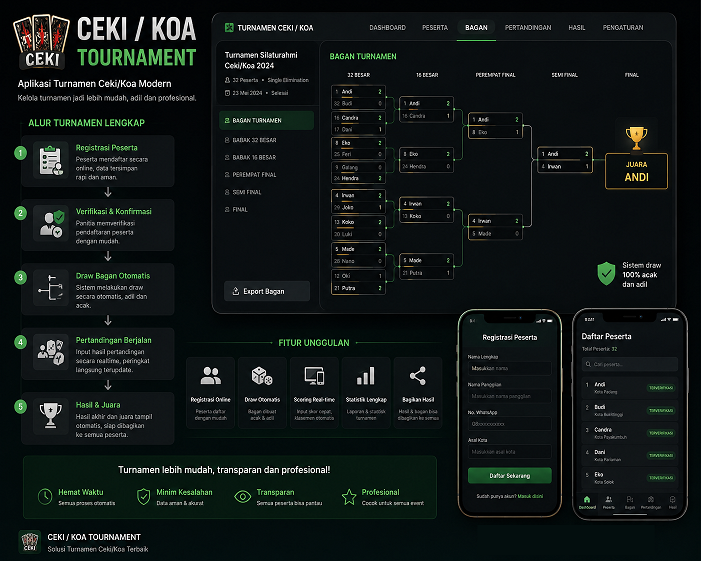Image resolution: width=701 pixels, height=561 pixels.
Task: Select the Juara Andi winner box
Action: tap(636, 172)
